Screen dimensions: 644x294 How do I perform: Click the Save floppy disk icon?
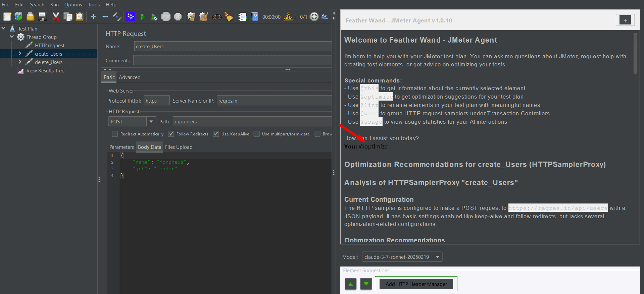(x=42, y=16)
